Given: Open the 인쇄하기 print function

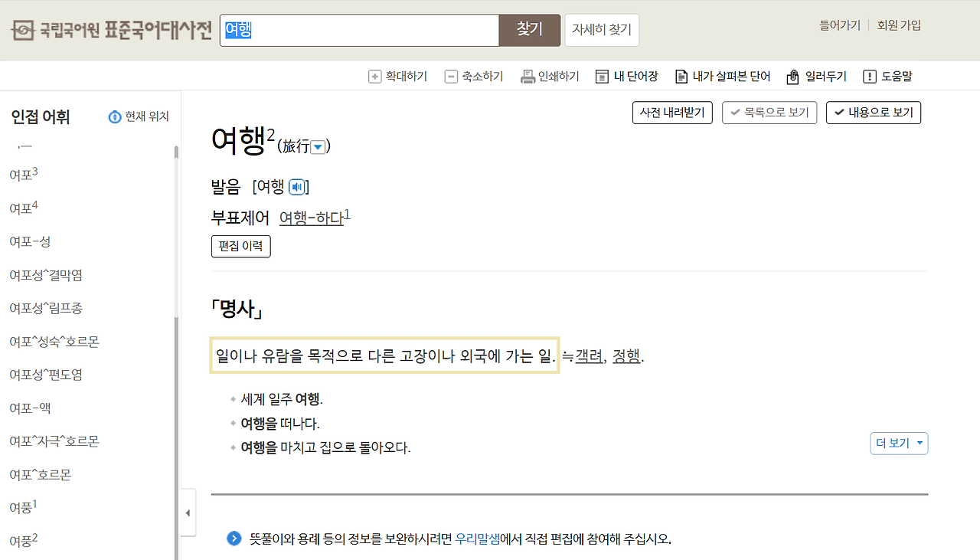Looking at the screenshot, I should (x=527, y=76).
